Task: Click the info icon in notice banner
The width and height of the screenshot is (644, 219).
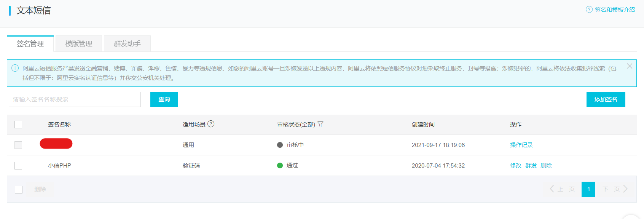Action: pos(15,68)
